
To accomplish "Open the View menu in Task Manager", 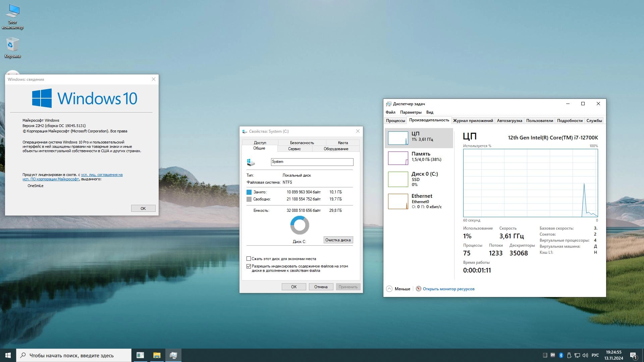I will (x=430, y=112).
